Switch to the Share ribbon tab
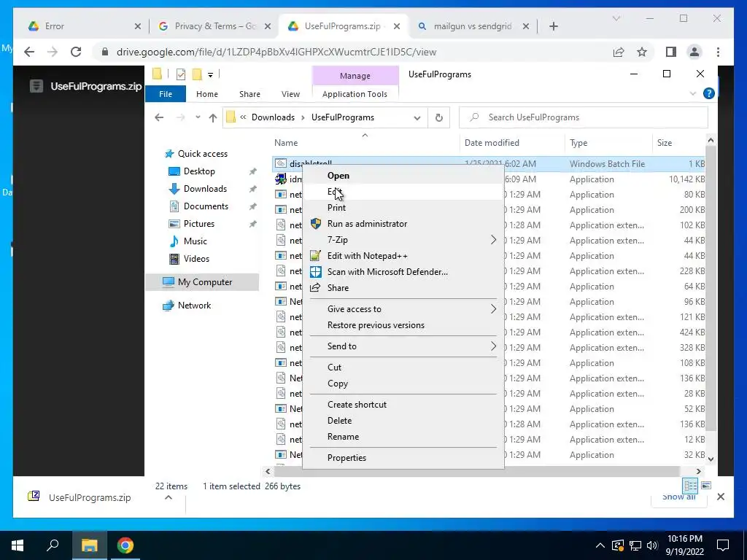 pyautogui.click(x=249, y=94)
